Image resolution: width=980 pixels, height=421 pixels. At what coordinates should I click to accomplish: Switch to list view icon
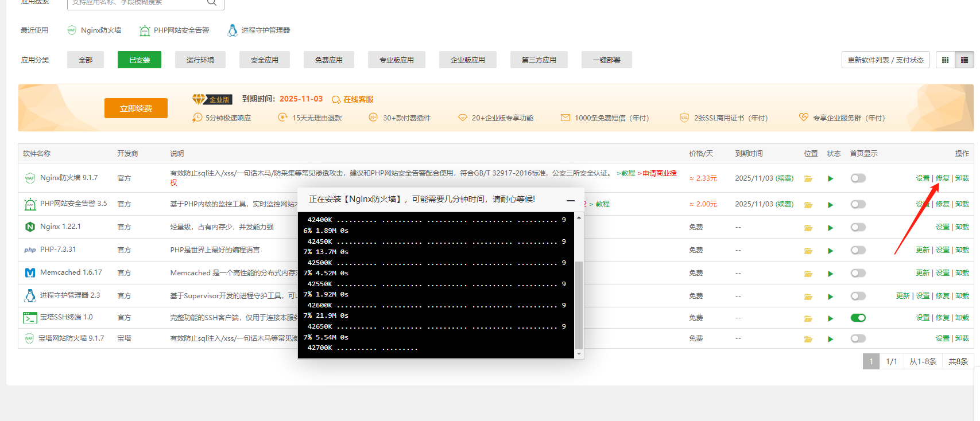[x=964, y=60]
